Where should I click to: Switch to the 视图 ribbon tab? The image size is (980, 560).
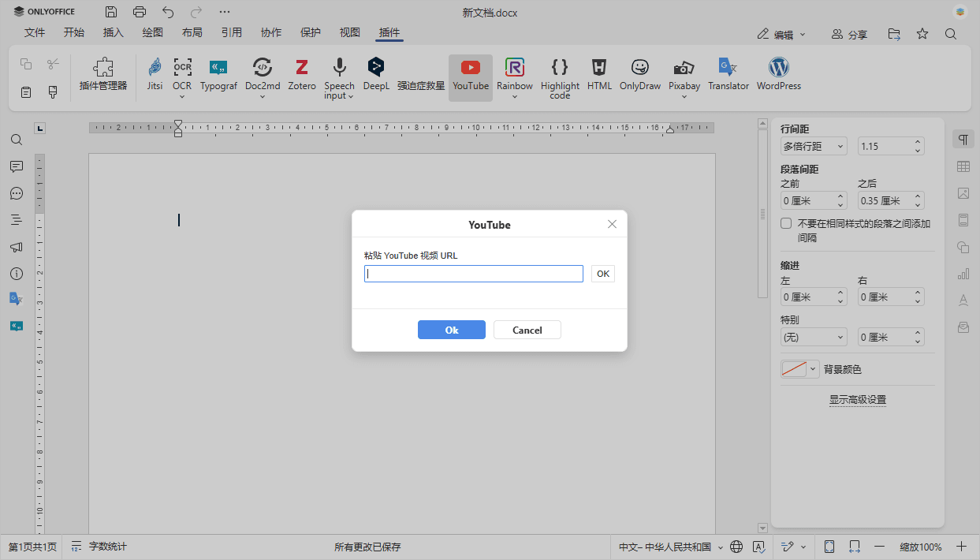pos(349,32)
